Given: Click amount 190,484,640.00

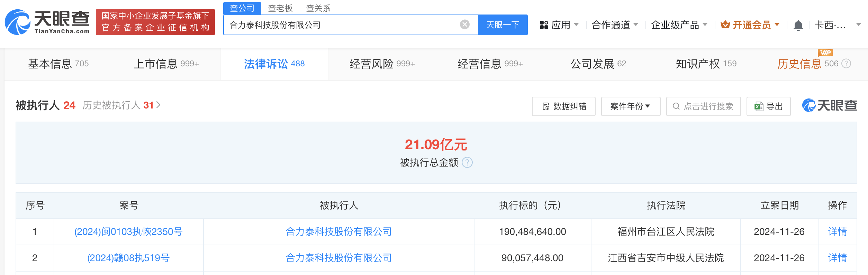Looking at the screenshot, I should (532, 231).
